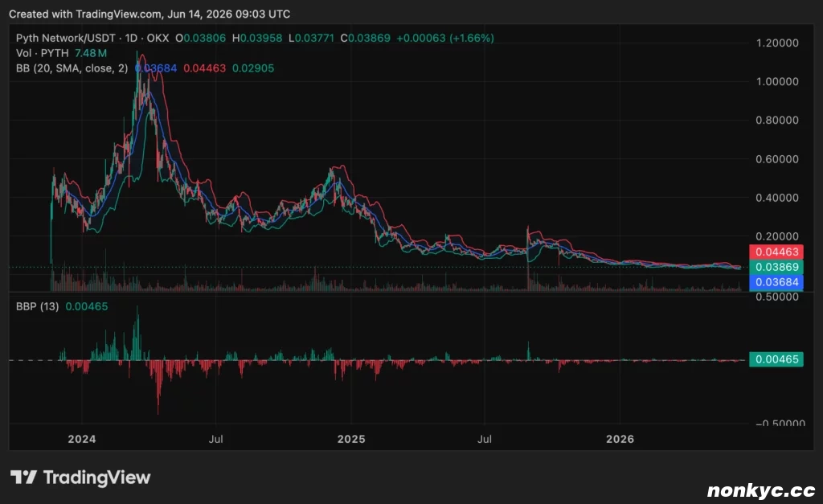Image resolution: width=823 pixels, height=504 pixels.
Task: Click the open value O0.03806
Action: (200, 39)
